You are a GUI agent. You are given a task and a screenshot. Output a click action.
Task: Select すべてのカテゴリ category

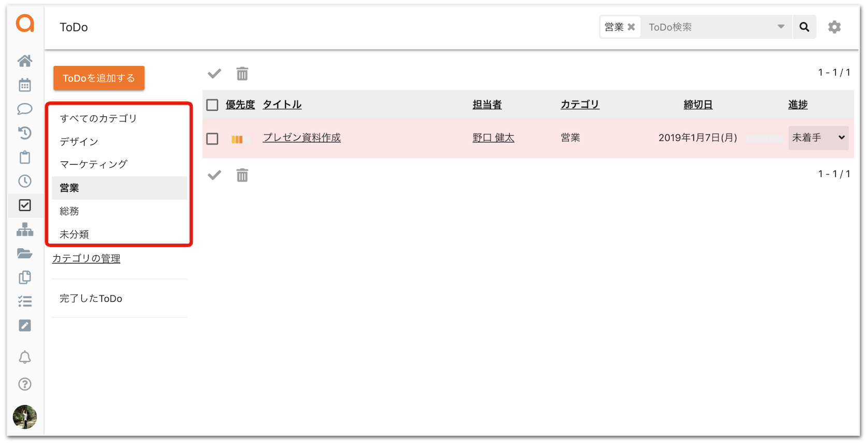[120, 119]
